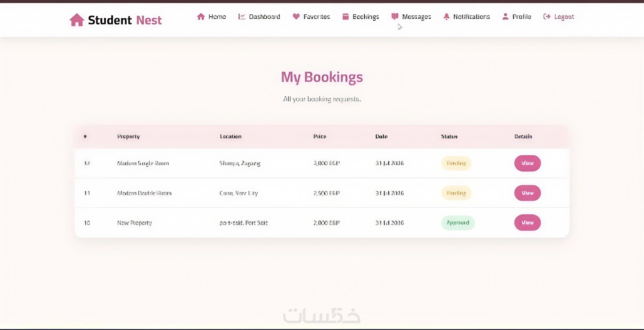644x330 pixels.
Task: Click the Notifications bell icon
Action: tap(446, 17)
